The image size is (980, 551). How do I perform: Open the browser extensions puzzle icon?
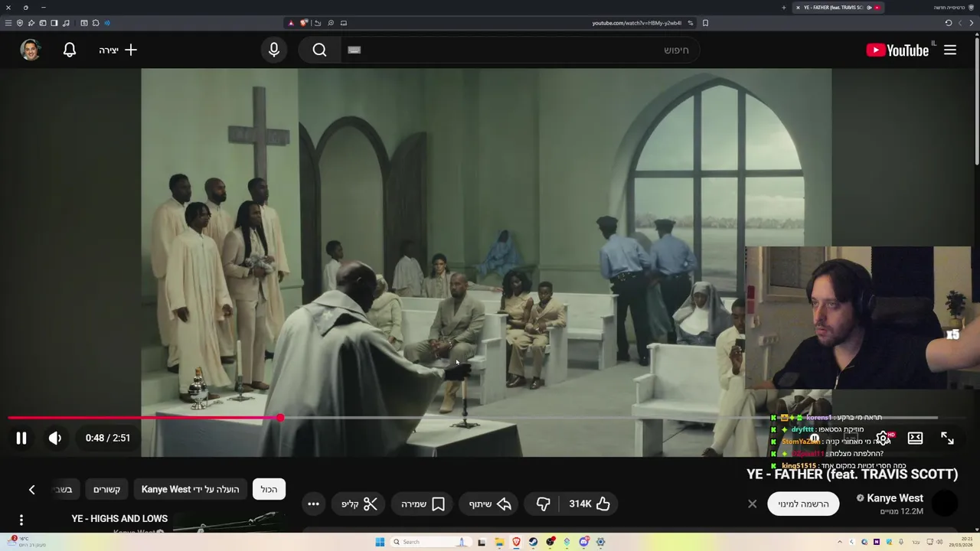point(96,23)
